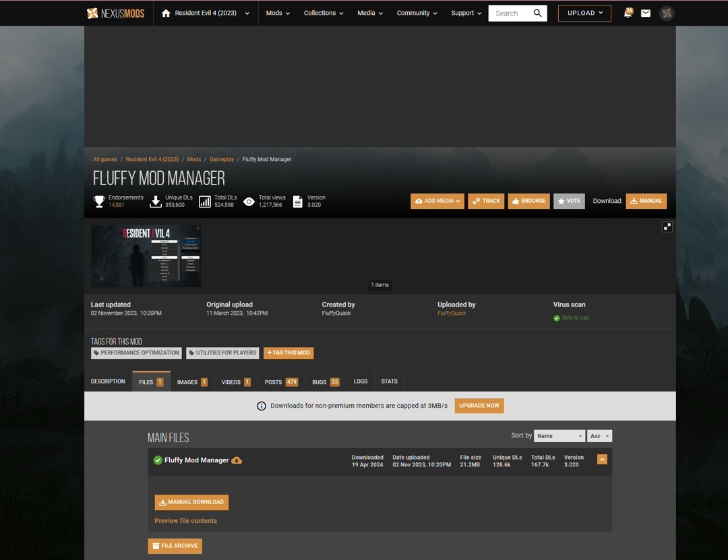Open the LOGS tab
The image size is (728, 560).
pyautogui.click(x=360, y=381)
